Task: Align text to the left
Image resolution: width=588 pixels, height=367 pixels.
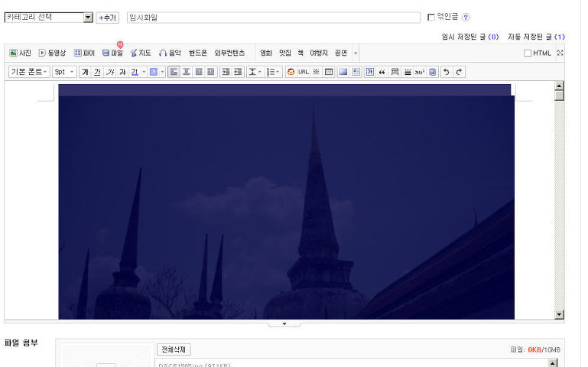Action: 174,72
